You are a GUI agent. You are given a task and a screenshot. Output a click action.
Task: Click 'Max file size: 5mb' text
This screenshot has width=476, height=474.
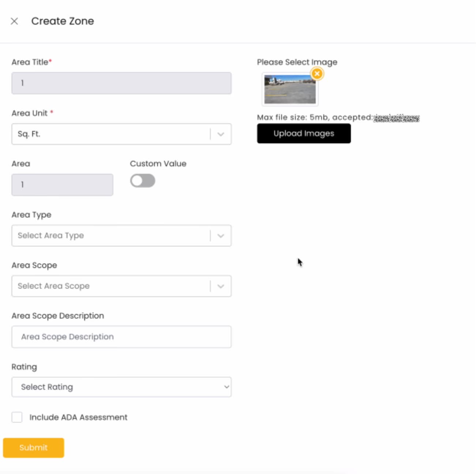[x=292, y=117]
